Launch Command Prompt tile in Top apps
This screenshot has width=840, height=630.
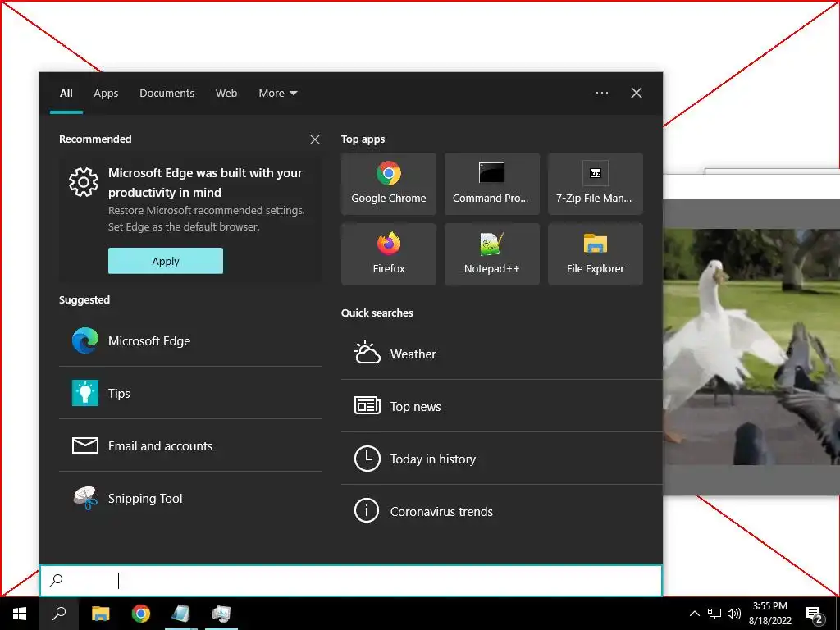click(x=492, y=184)
